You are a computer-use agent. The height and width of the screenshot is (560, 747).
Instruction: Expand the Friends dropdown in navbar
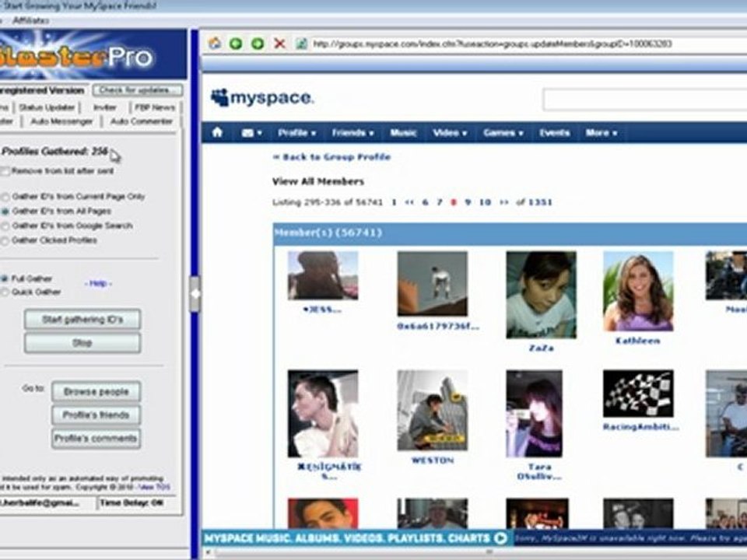(x=352, y=133)
